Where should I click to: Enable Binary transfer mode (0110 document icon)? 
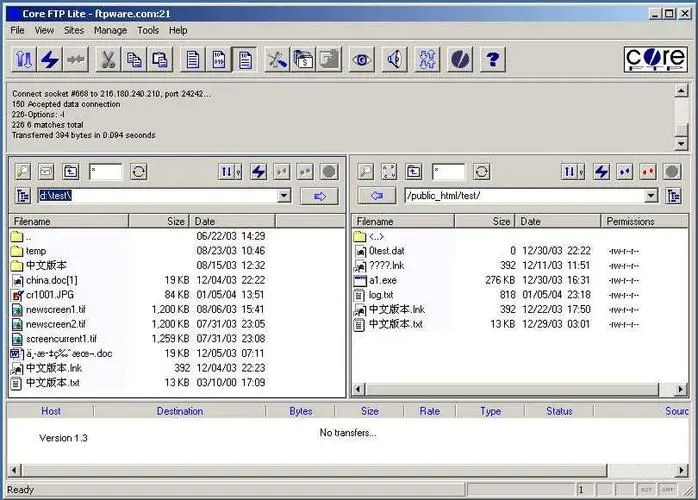pos(219,59)
